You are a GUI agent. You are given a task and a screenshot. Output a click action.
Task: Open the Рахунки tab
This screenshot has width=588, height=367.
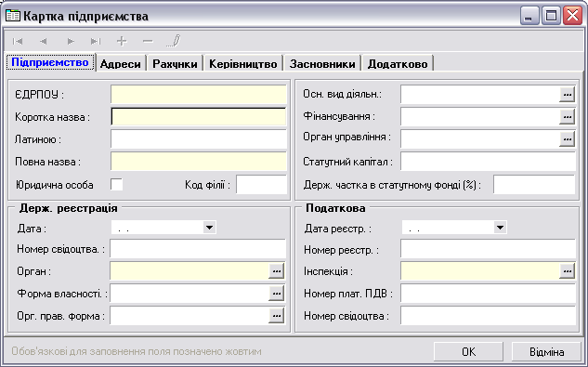(175, 64)
